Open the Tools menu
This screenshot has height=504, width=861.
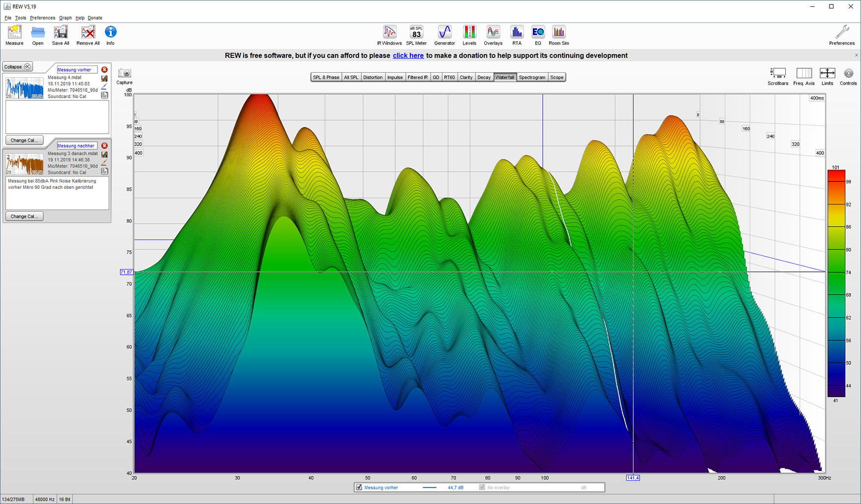click(x=21, y=18)
